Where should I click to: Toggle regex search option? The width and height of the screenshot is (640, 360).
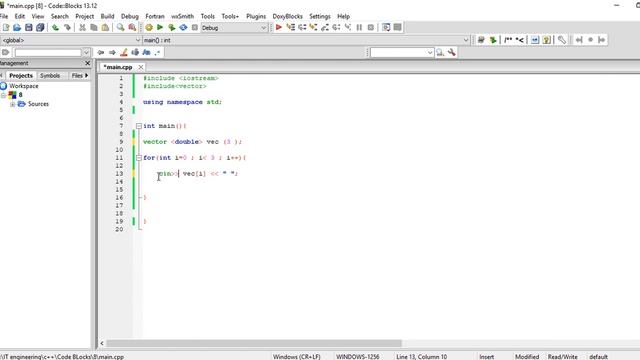(x=158, y=52)
